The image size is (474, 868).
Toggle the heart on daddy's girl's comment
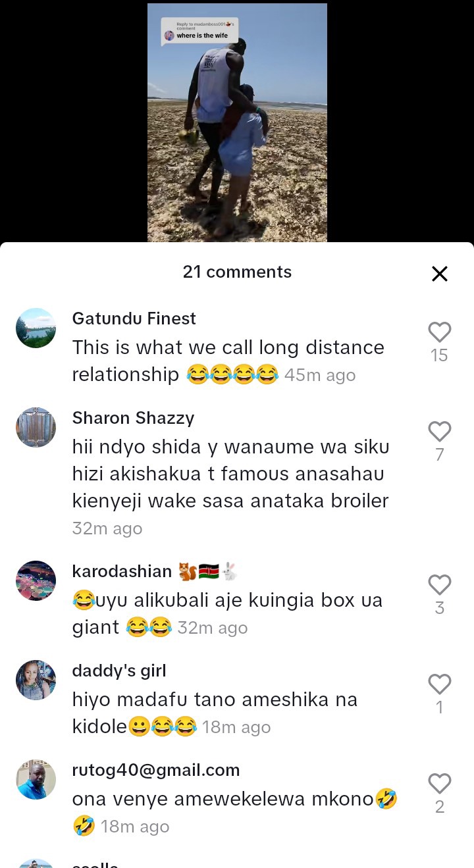coord(439,684)
